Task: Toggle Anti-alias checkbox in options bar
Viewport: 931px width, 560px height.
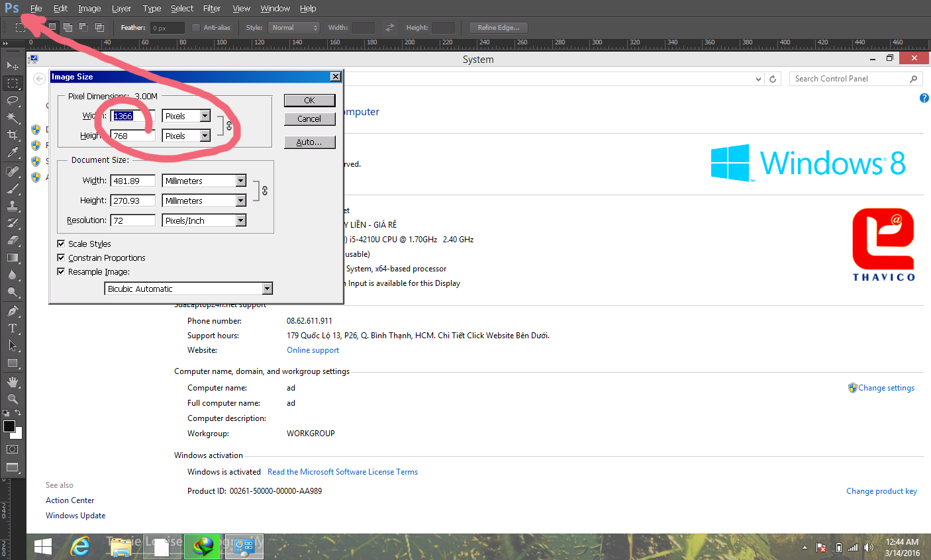Action: pos(196,27)
